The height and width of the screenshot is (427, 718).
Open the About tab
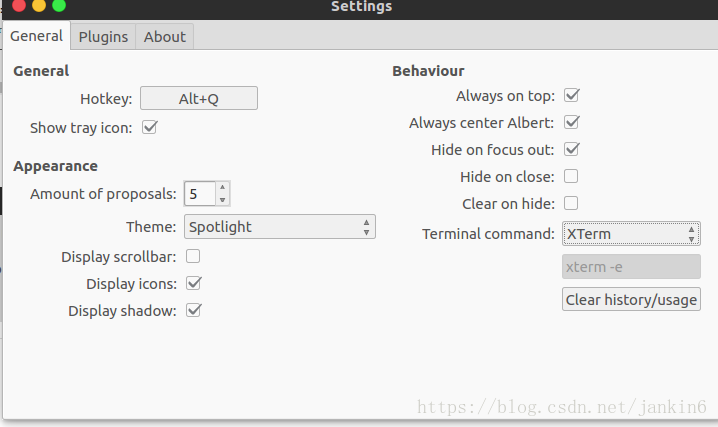(x=164, y=37)
